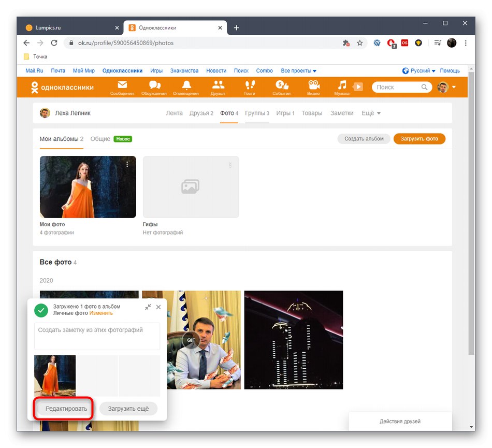Click the search magnifier icon

(424, 87)
